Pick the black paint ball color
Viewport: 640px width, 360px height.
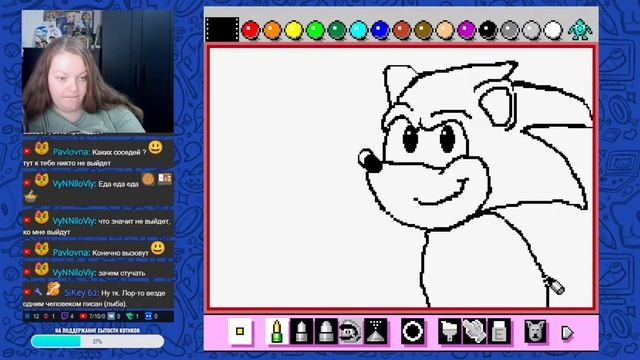point(488,30)
